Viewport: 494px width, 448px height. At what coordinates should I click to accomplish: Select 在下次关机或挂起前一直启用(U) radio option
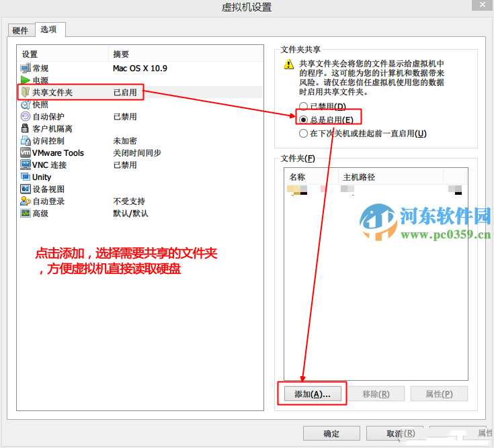coord(303,134)
